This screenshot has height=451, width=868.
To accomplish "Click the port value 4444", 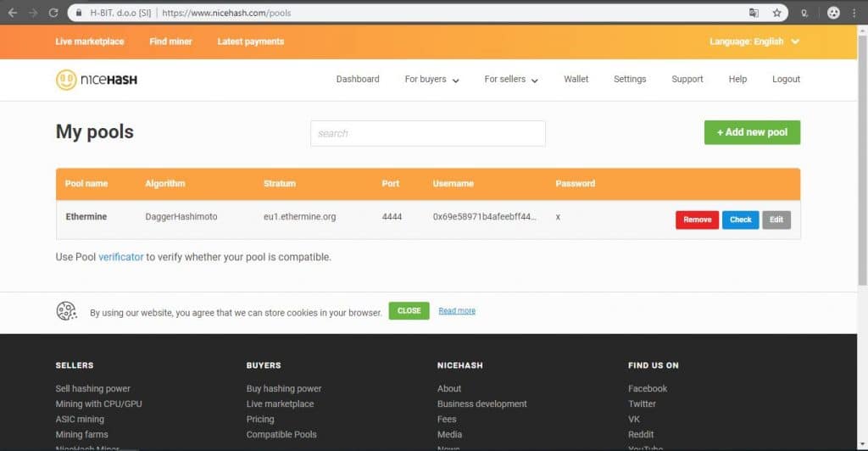I will pyautogui.click(x=392, y=217).
